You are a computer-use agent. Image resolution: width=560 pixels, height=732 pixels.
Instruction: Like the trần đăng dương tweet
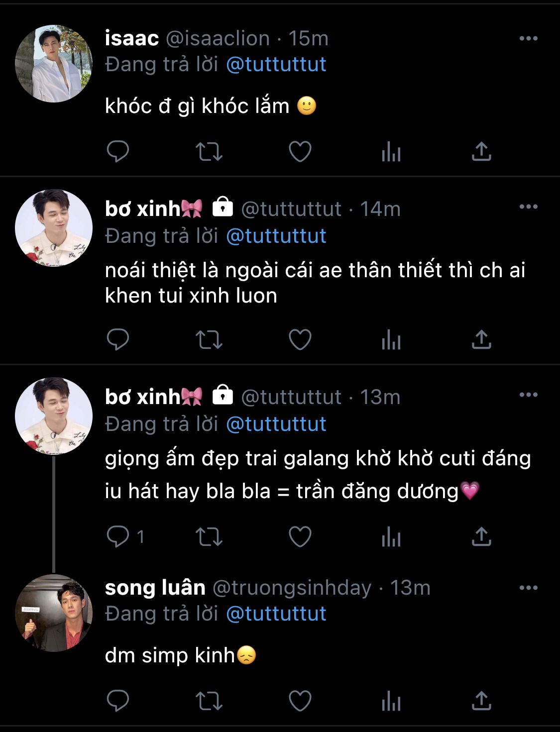[300, 537]
